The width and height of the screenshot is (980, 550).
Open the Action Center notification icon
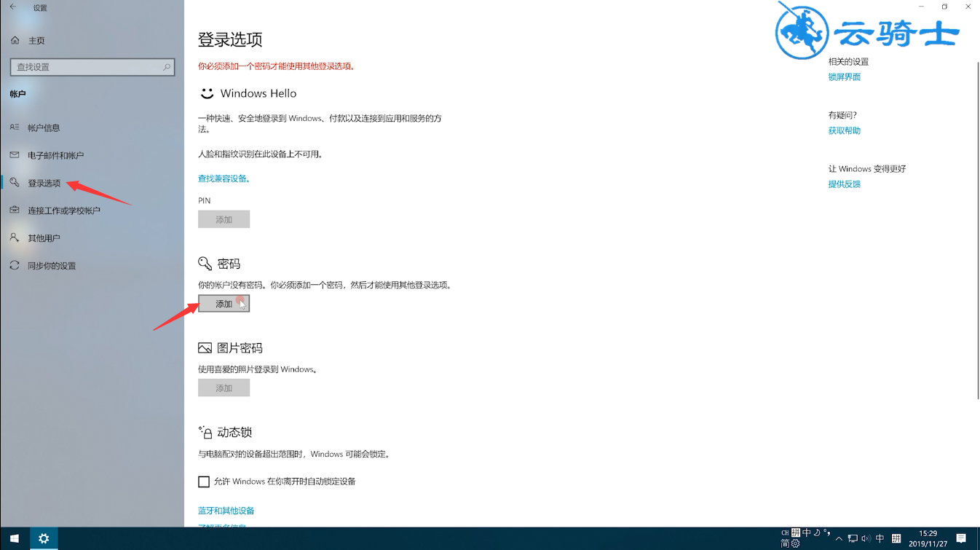point(961,538)
